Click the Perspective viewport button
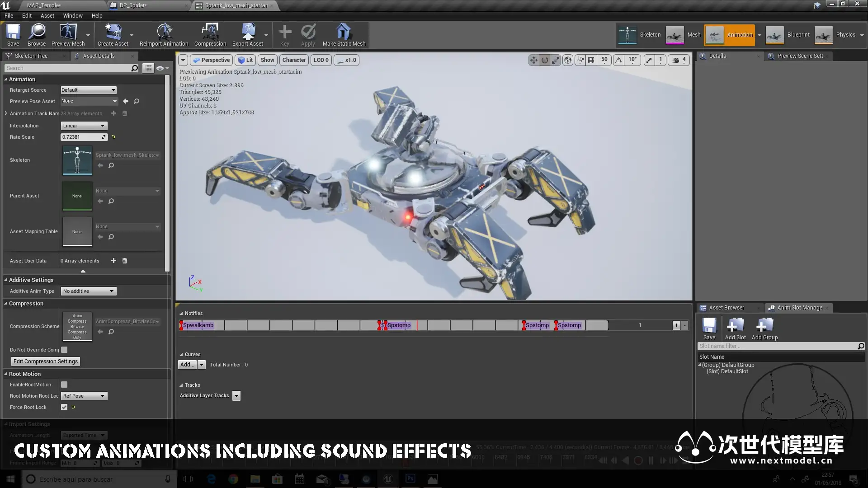Image resolution: width=868 pixels, height=488 pixels. (x=212, y=60)
